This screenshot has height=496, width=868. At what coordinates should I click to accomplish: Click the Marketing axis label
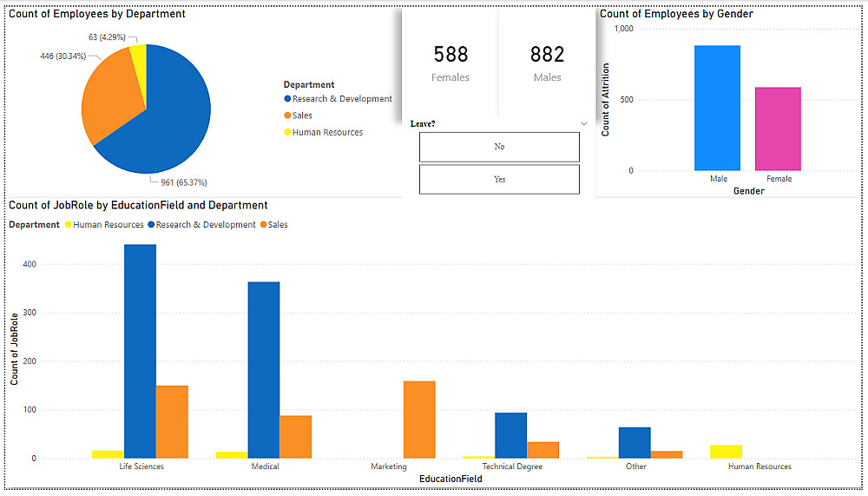[x=389, y=466]
